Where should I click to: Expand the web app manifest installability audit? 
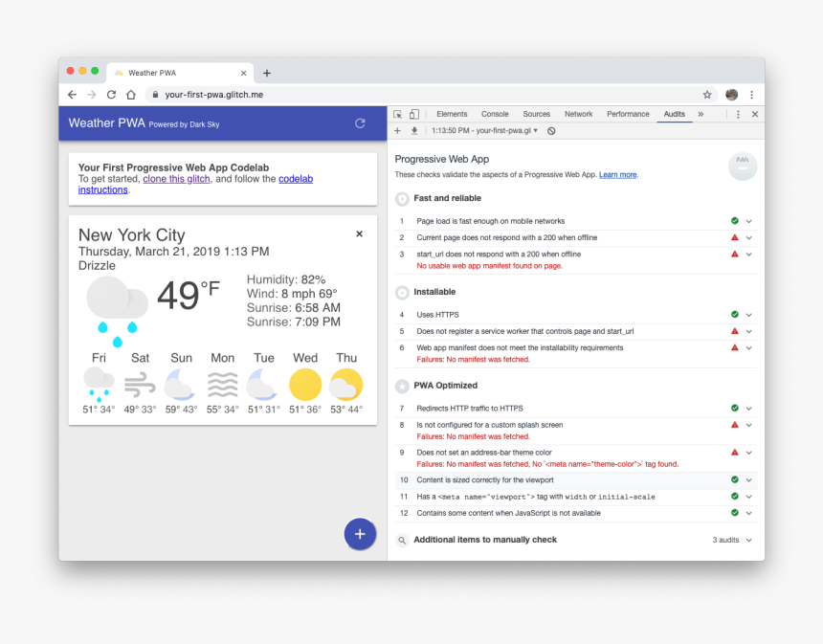[749, 348]
